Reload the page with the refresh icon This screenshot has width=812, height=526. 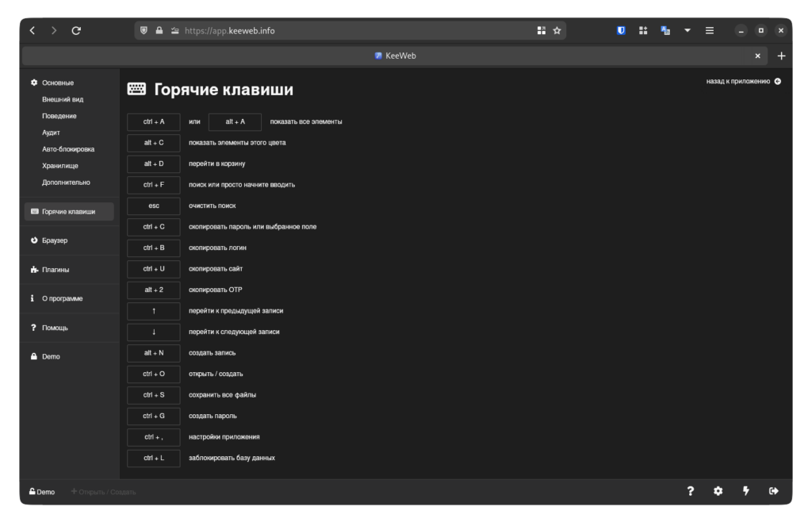(x=76, y=30)
